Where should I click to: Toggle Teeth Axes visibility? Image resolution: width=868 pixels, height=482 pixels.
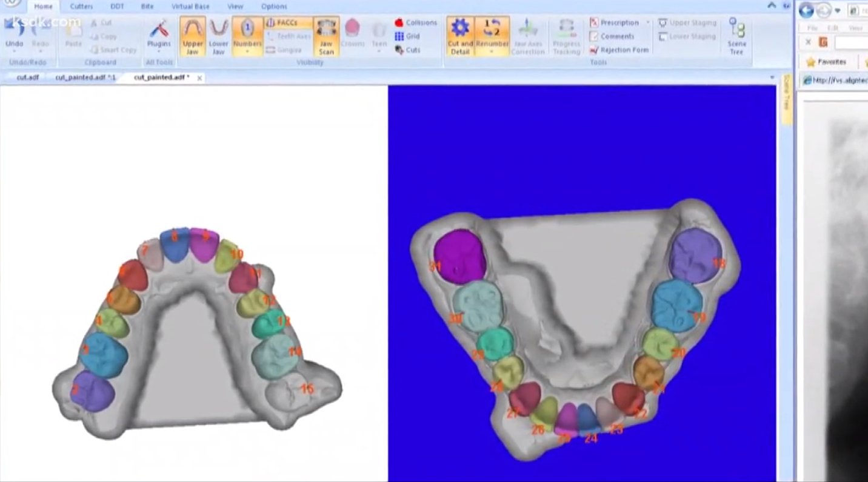point(288,36)
